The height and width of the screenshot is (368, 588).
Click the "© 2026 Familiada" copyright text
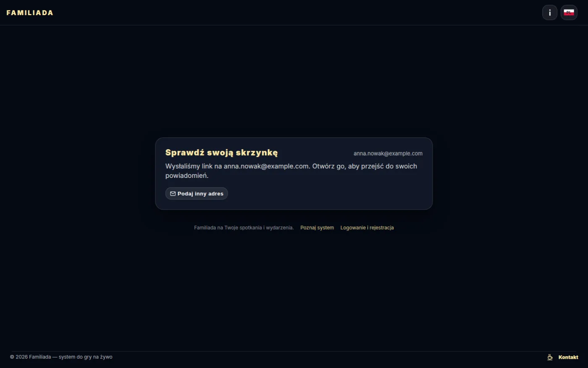coord(61,357)
